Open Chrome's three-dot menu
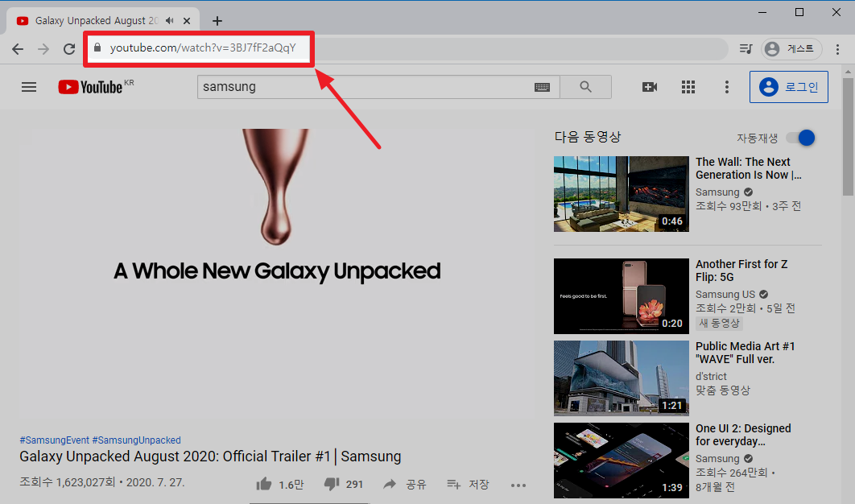The width and height of the screenshot is (855, 504). pyautogui.click(x=837, y=49)
